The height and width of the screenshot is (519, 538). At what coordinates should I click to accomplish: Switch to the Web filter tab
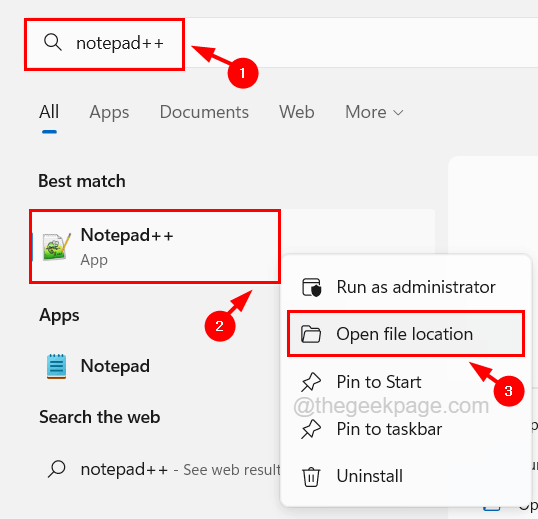coord(297,112)
